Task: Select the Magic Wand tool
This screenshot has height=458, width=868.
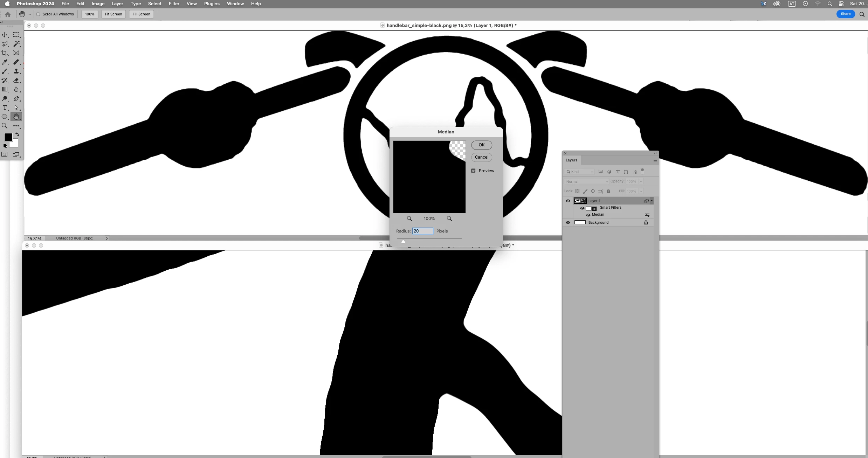Action: 16,44
